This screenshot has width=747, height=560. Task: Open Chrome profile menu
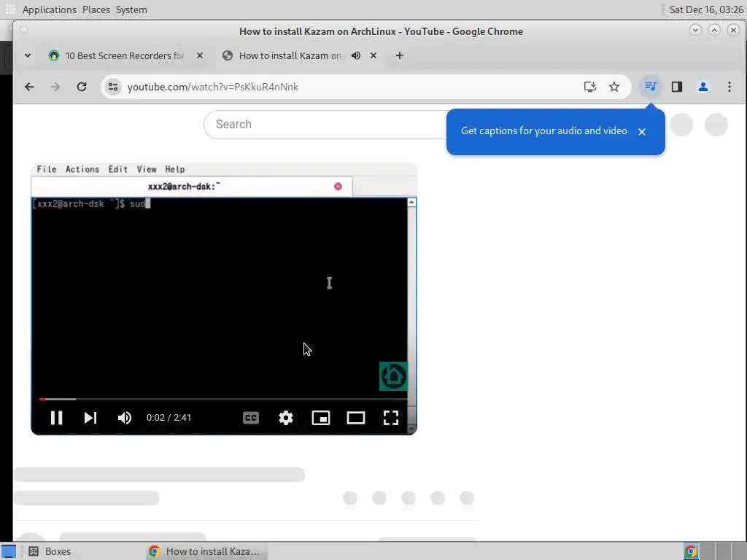coord(703,87)
